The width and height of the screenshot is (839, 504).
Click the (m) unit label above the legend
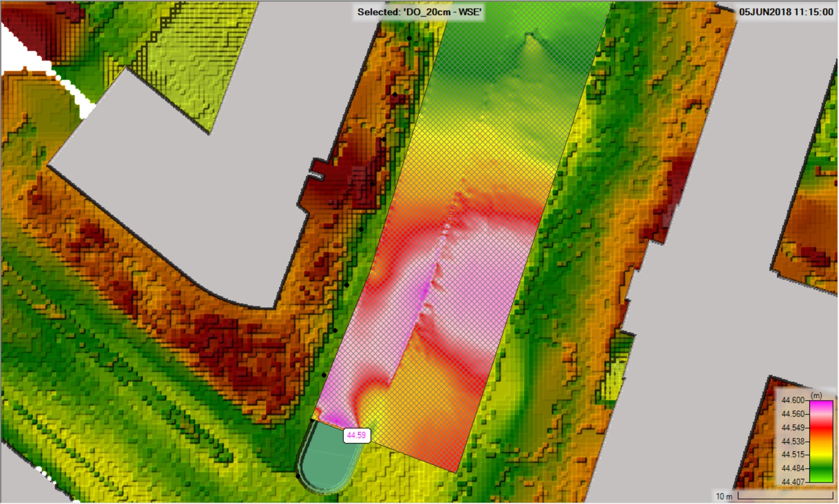[x=816, y=395]
